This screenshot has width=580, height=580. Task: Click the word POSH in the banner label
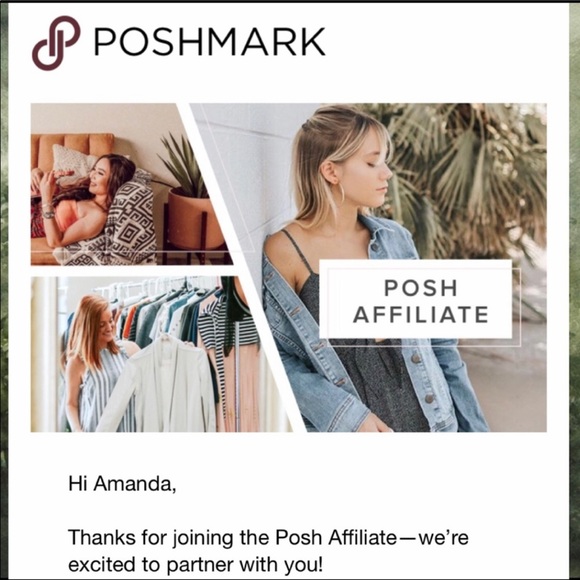tap(421, 288)
